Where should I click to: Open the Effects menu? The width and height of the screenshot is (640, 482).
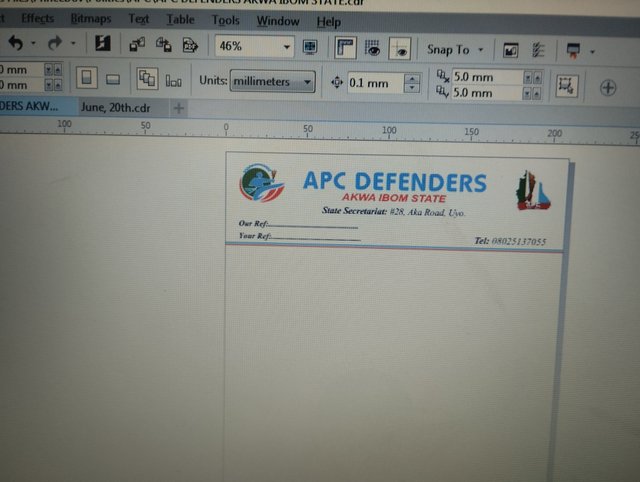coord(38,18)
